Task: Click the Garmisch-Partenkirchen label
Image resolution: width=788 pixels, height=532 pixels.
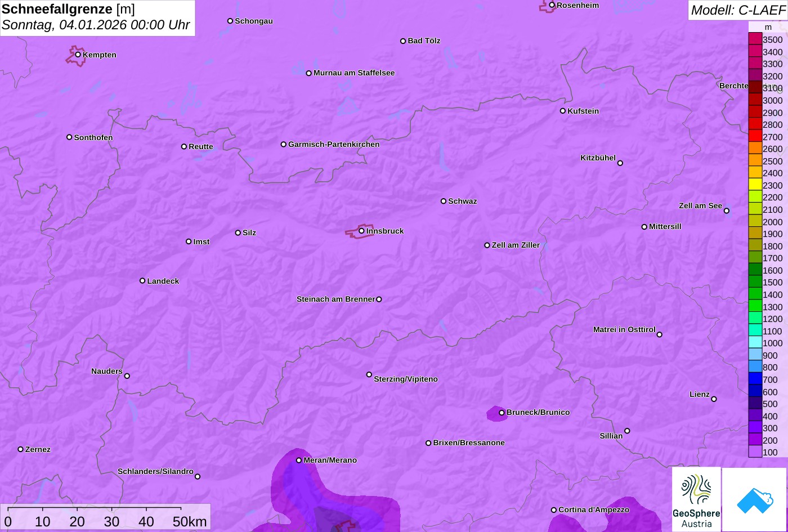Action: click(334, 144)
